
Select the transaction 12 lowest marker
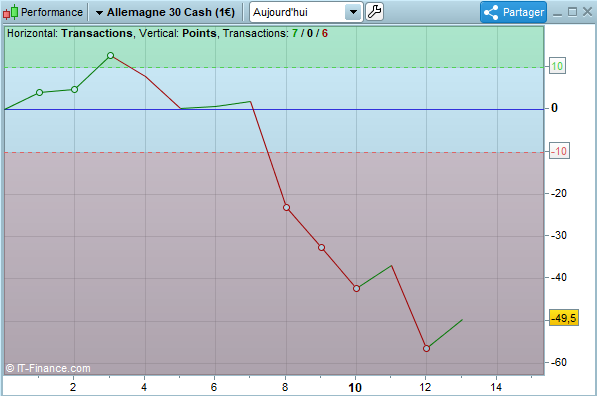tap(426, 348)
